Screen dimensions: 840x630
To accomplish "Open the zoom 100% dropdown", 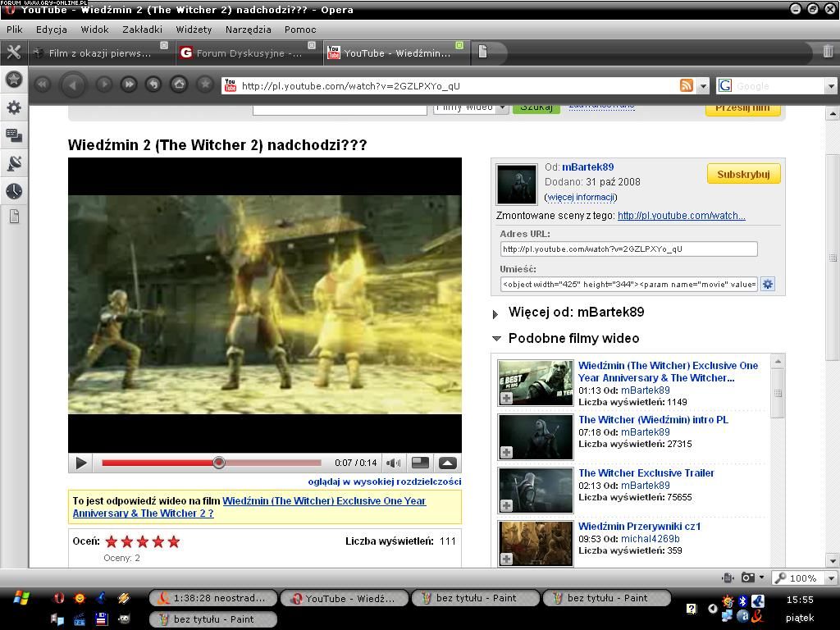I will coord(831,578).
